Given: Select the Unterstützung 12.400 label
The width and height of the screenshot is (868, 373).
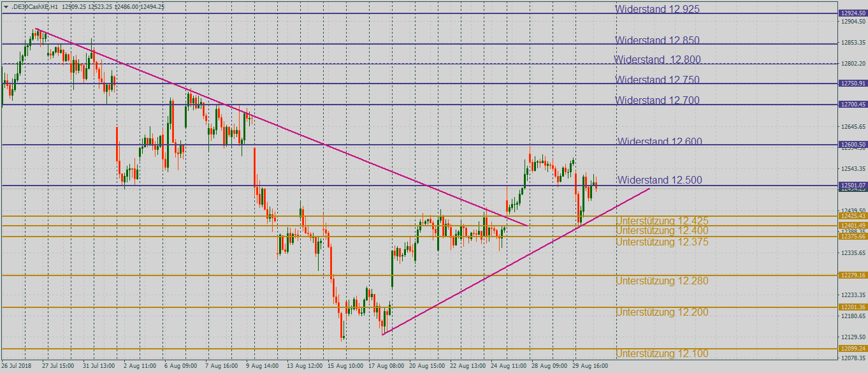Looking at the screenshot, I should 662,230.
